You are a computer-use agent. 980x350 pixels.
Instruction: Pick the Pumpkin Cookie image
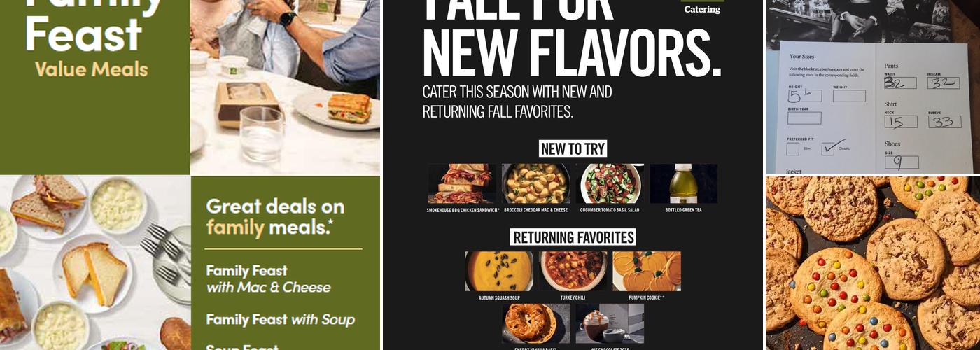pyautogui.click(x=647, y=272)
